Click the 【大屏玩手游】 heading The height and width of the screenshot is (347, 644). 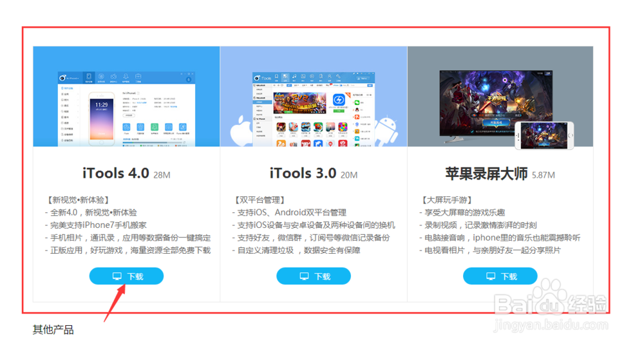[447, 200]
